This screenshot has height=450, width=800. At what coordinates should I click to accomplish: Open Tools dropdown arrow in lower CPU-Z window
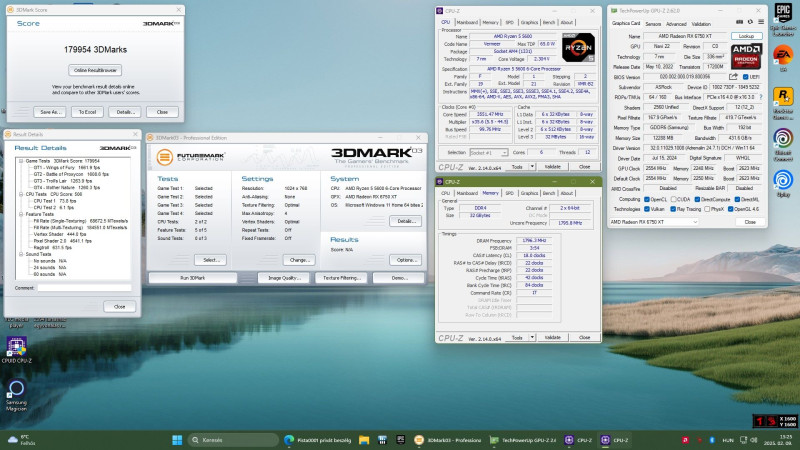click(532, 337)
